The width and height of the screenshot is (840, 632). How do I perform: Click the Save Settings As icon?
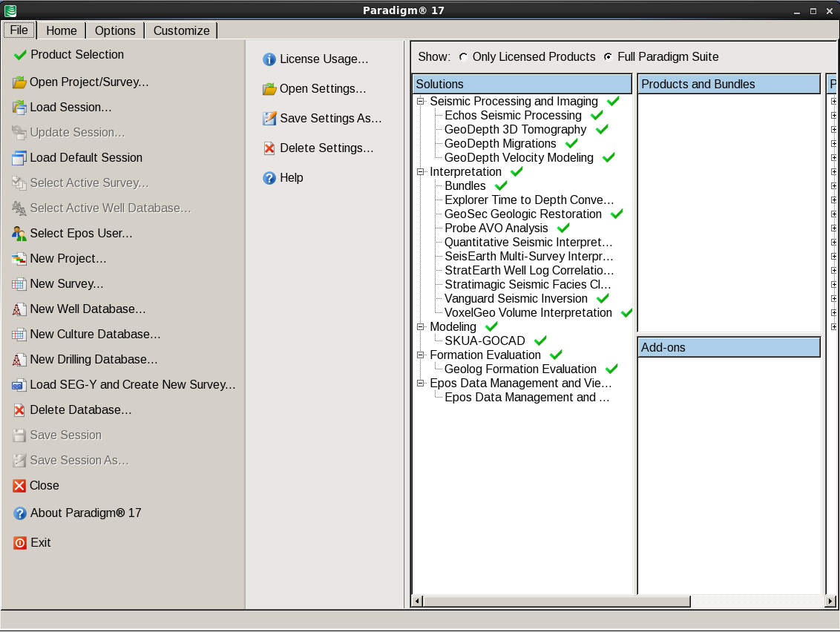tap(269, 119)
